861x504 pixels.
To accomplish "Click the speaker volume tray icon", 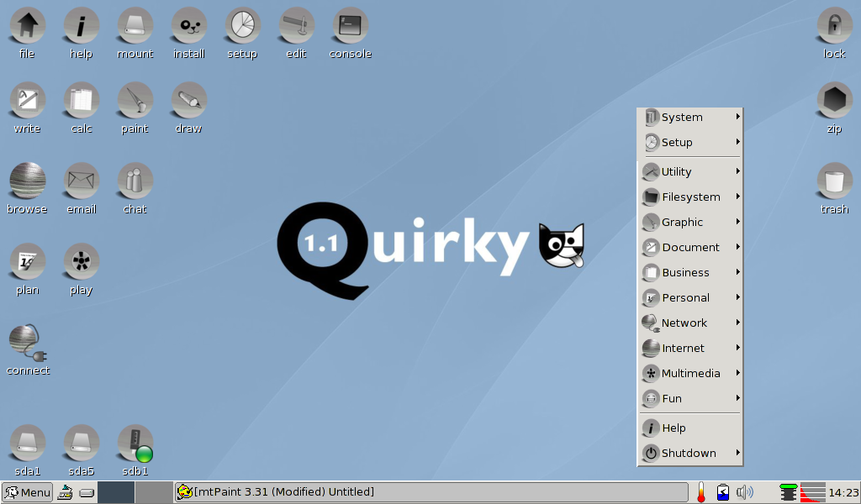I will 745,492.
